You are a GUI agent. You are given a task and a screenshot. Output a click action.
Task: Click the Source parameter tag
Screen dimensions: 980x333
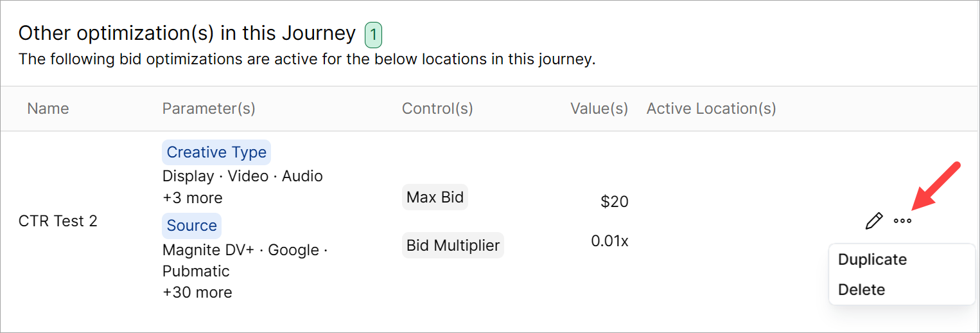(191, 226)
